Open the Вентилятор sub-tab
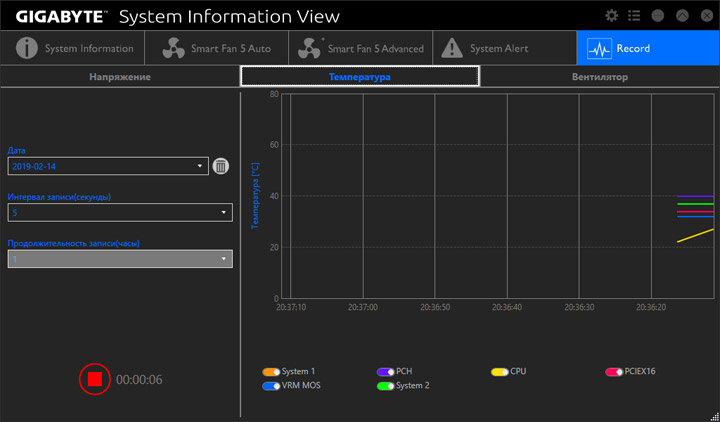Image resolution: width=720 pixels, height=422 pixels. [600, 77]
